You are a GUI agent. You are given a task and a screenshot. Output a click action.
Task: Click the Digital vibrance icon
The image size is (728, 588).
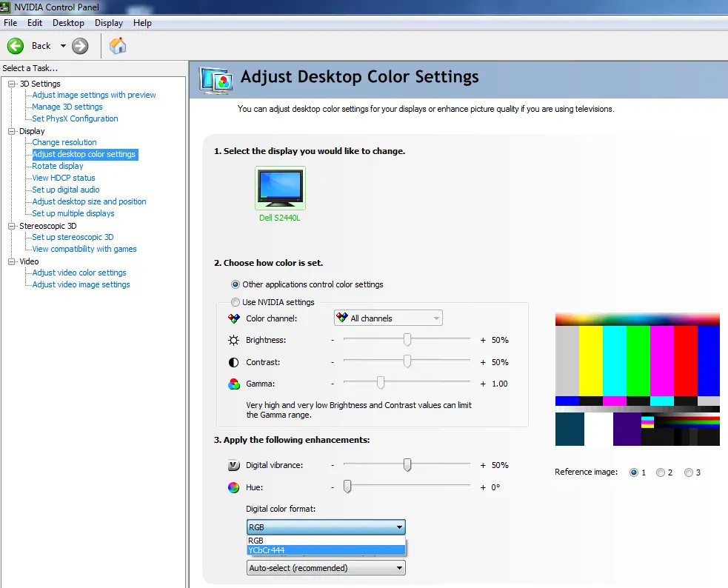pos(234,465)
